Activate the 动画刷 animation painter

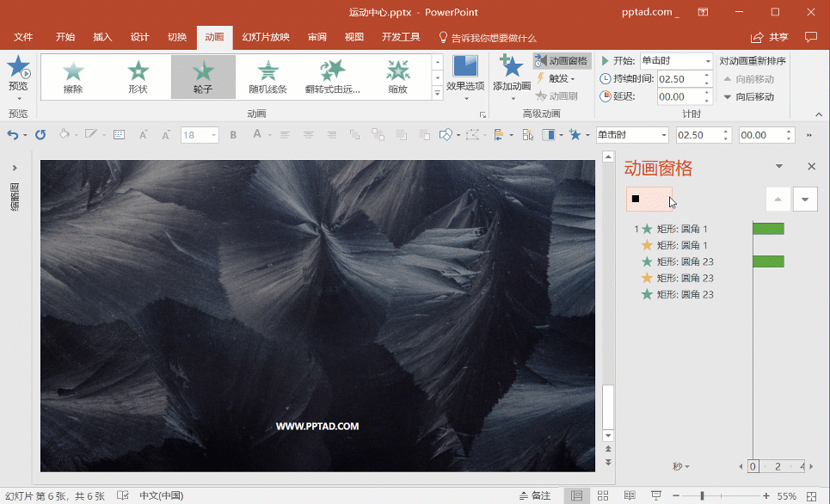556,95
